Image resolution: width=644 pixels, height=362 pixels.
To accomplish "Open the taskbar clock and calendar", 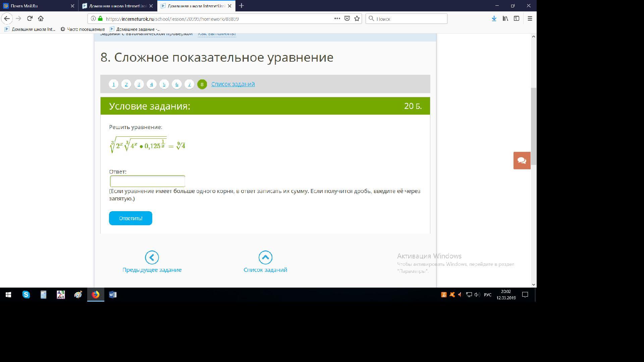I will [x=506, y=295].
